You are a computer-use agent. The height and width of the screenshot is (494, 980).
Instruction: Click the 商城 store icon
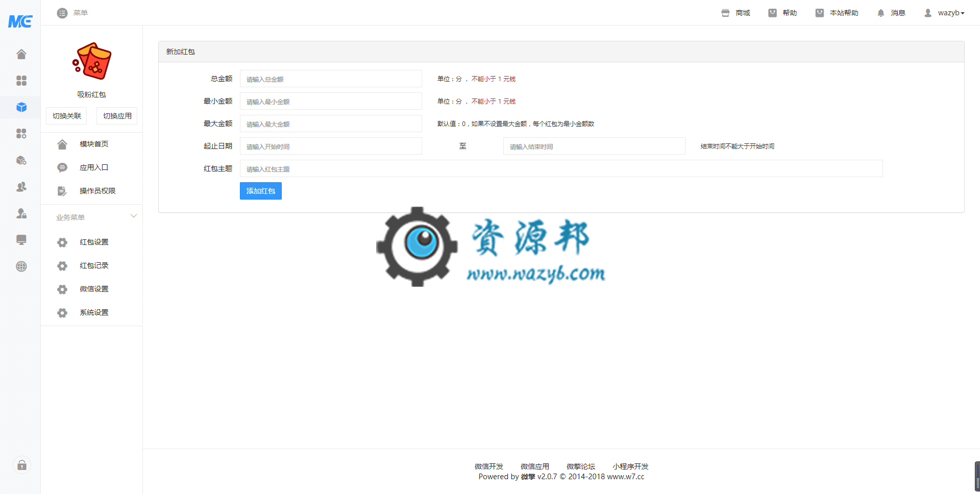pyautogui.click(x=725, y=13)
